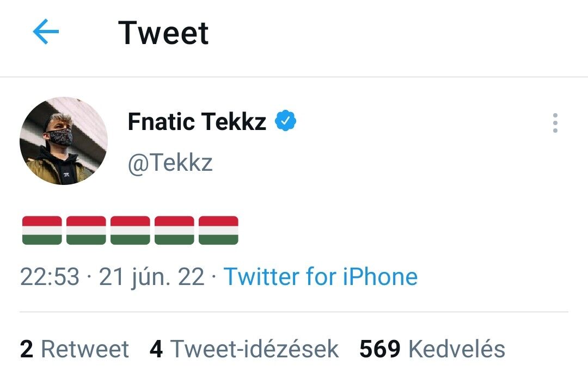Click the quote count number 4
The image size is (588, 384).
[x=156, y=349]
